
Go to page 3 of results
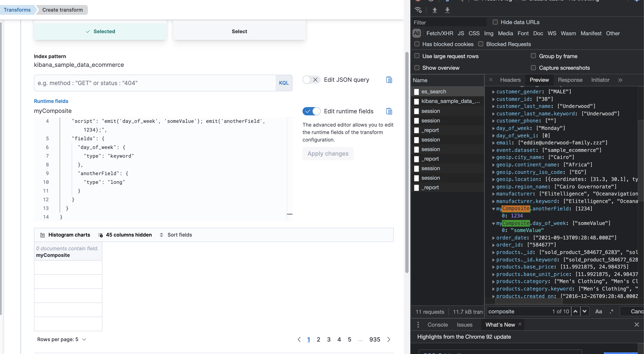329,339
